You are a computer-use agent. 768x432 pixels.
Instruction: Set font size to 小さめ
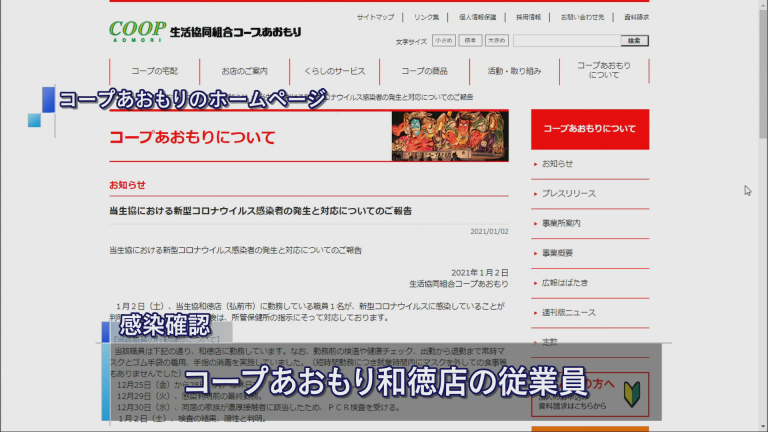(x=444, y=41)
